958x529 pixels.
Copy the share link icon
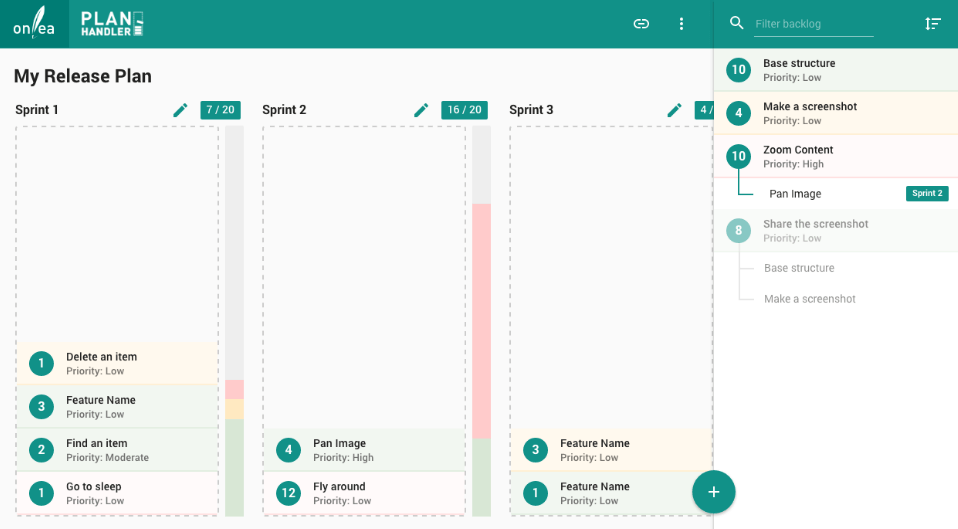pos(641,24)
